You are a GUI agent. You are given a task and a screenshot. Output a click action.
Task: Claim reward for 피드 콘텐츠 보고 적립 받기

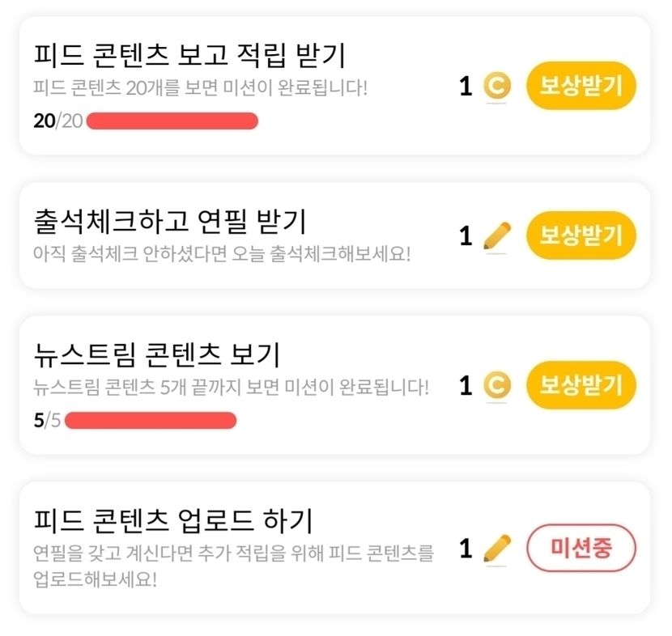(581, 85)
